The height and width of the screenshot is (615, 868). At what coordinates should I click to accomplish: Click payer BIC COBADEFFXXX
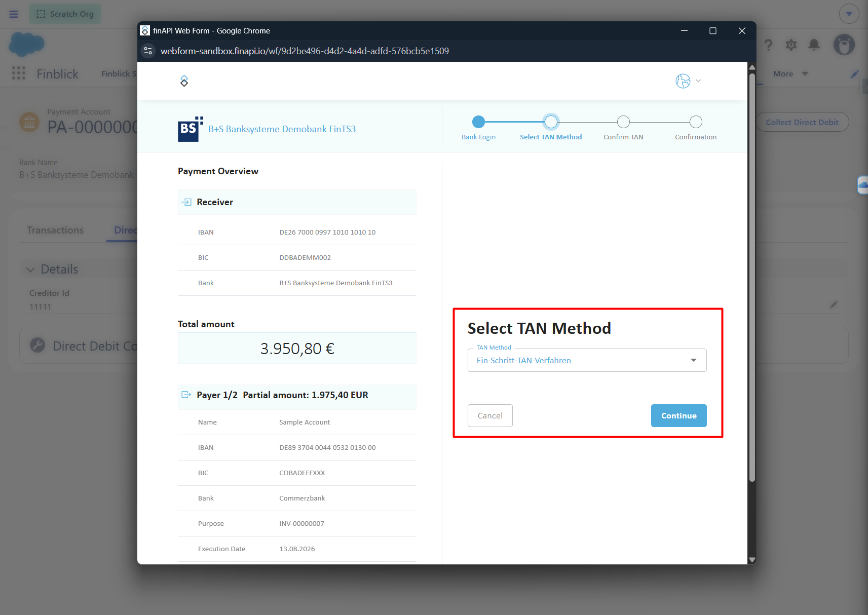(302, 473)
